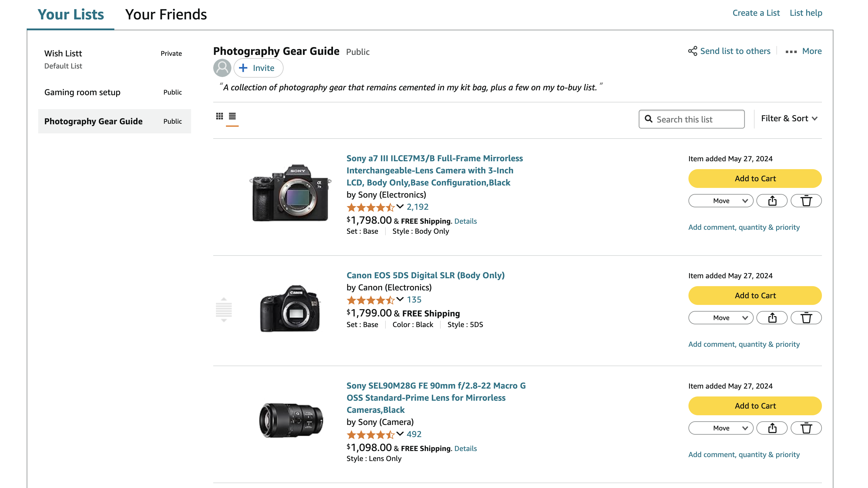868x488 pixels.
Task: Switch to grid view icon
Action: click(219, 116)
